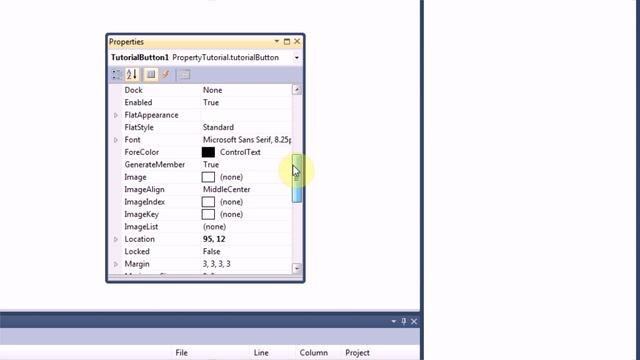Maximize the Properties window
The image size is (640, 360).
click(x=287, y=41)
